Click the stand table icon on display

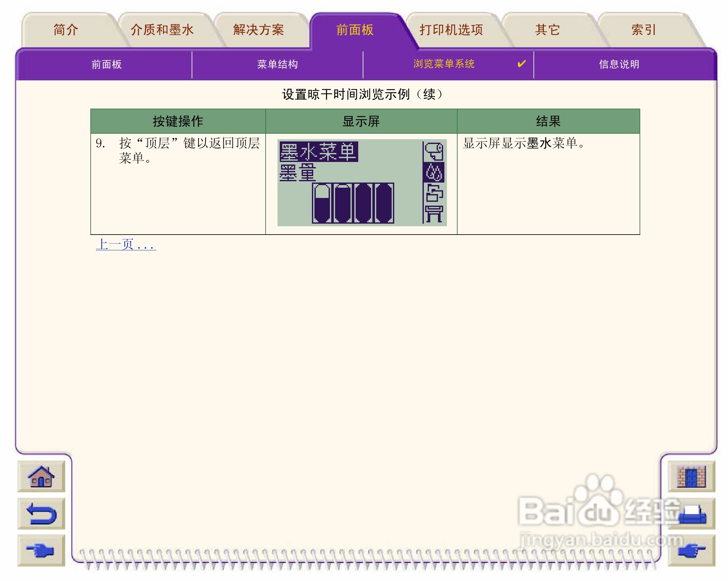coord(434,214)
